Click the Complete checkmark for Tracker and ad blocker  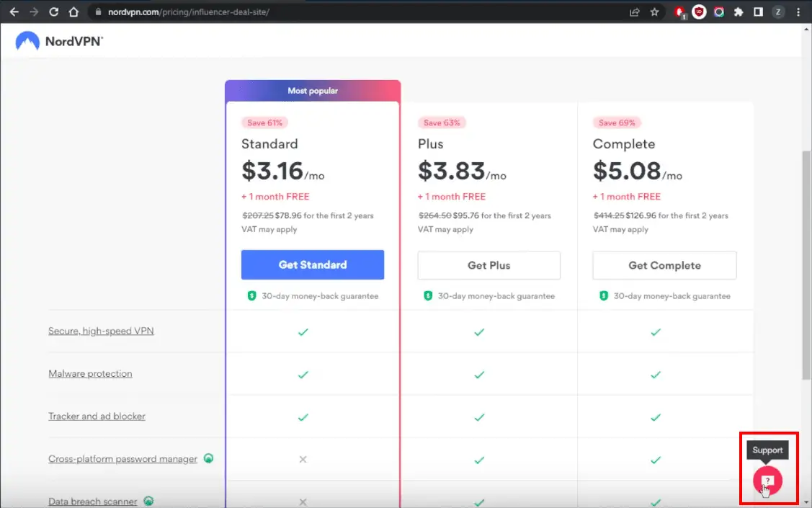656,417
